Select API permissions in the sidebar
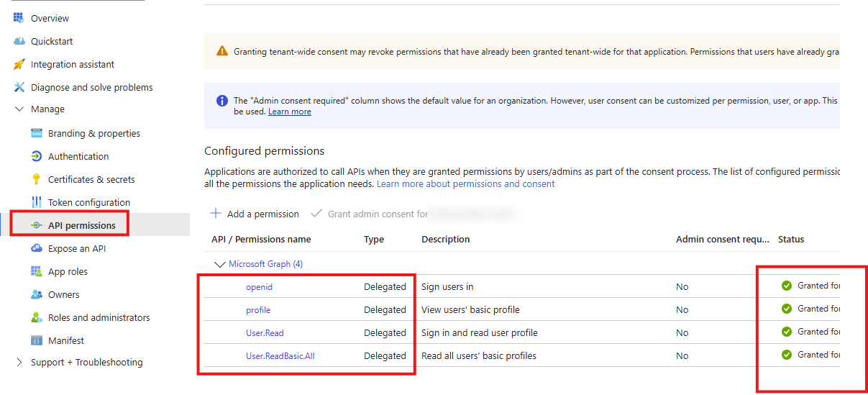The width and height of the screenshot is (868, 395). pos(82,225)
